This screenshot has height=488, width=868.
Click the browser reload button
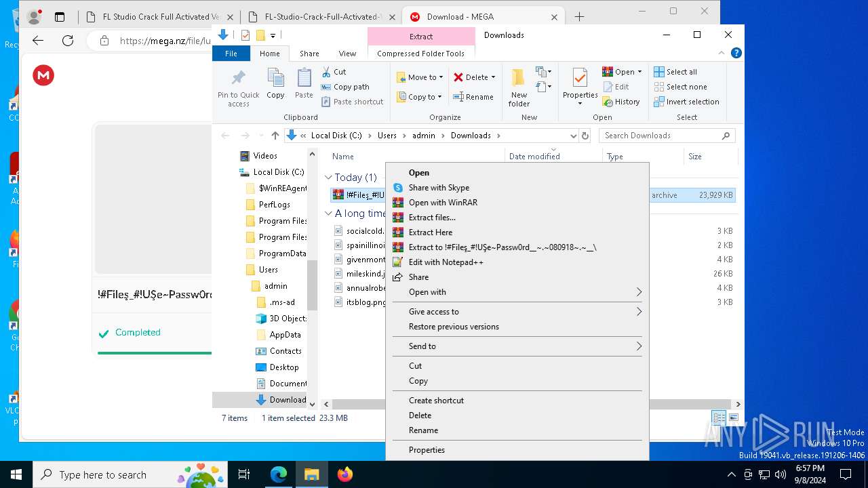click(x=68, y=41)
